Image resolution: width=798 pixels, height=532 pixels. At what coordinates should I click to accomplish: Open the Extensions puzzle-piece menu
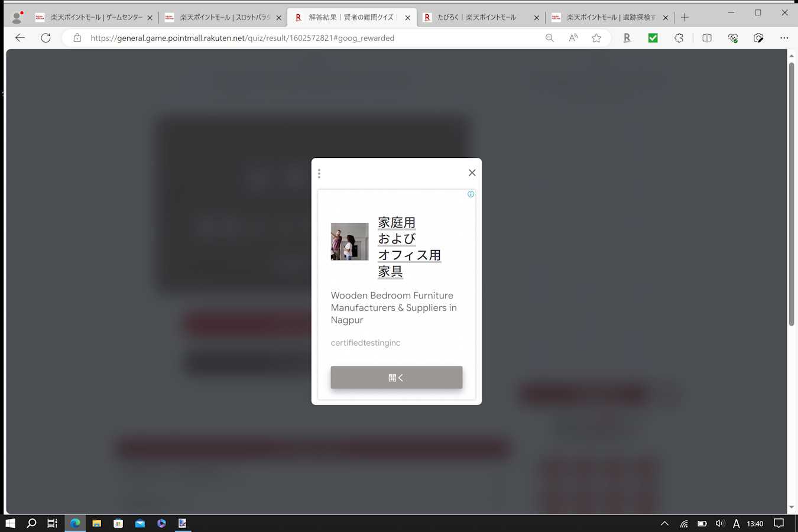pyautogui.click(x=679, y=38)
